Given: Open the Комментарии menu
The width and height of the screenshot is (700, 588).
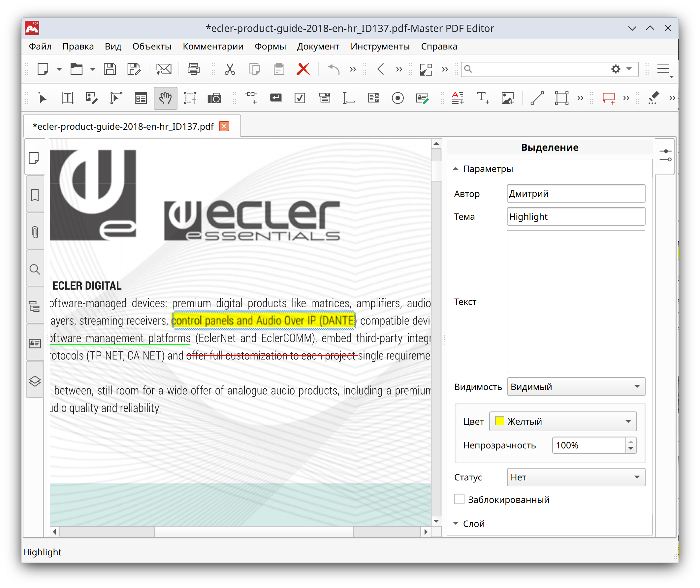Looking at the screenshot, I should [213, 46].
